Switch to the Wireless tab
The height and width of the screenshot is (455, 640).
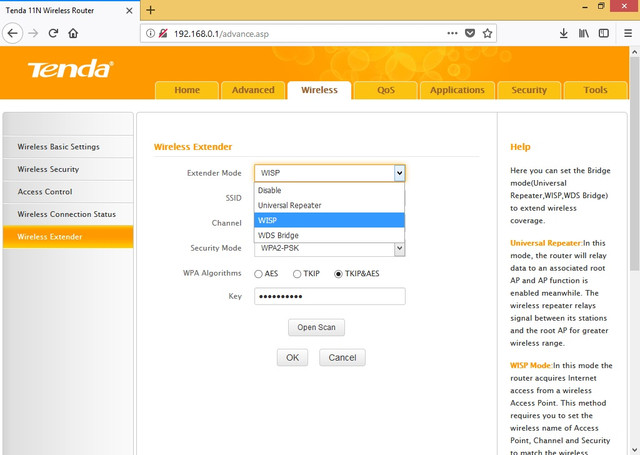319,90
